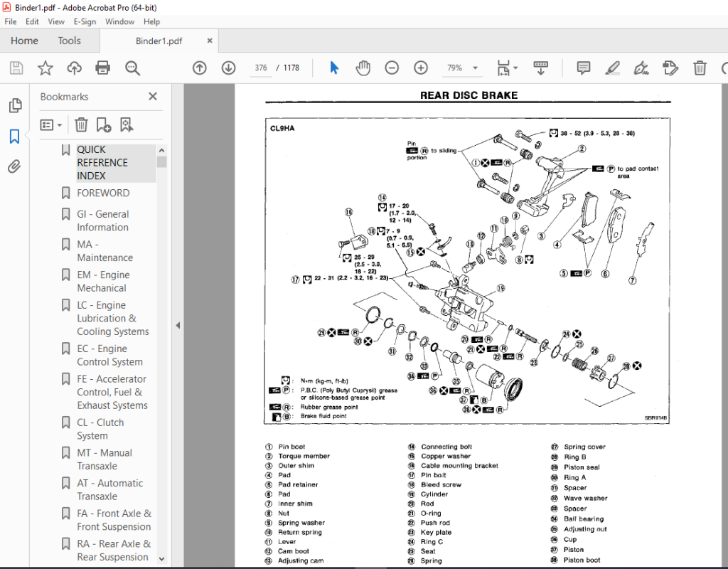Screen dimensions: 728x569
Task: Open the Window menu
Action: [119, 21]
